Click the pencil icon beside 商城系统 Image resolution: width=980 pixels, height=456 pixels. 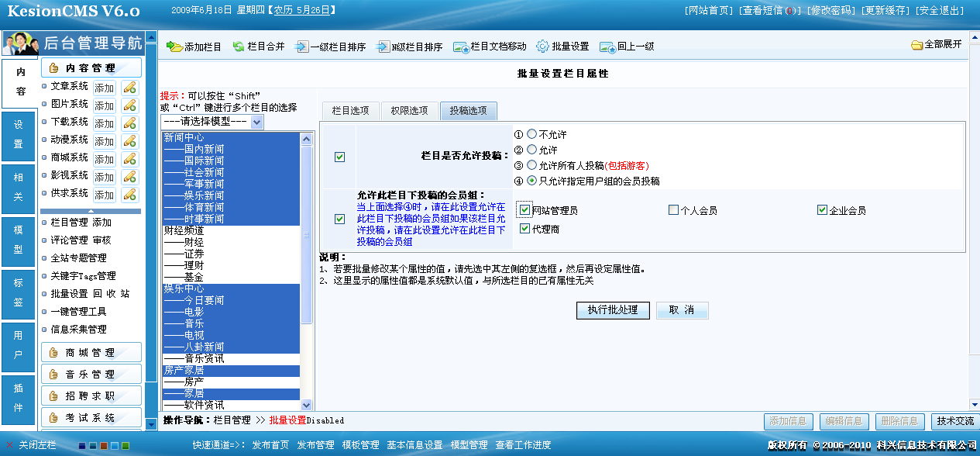tap(129, 159)
